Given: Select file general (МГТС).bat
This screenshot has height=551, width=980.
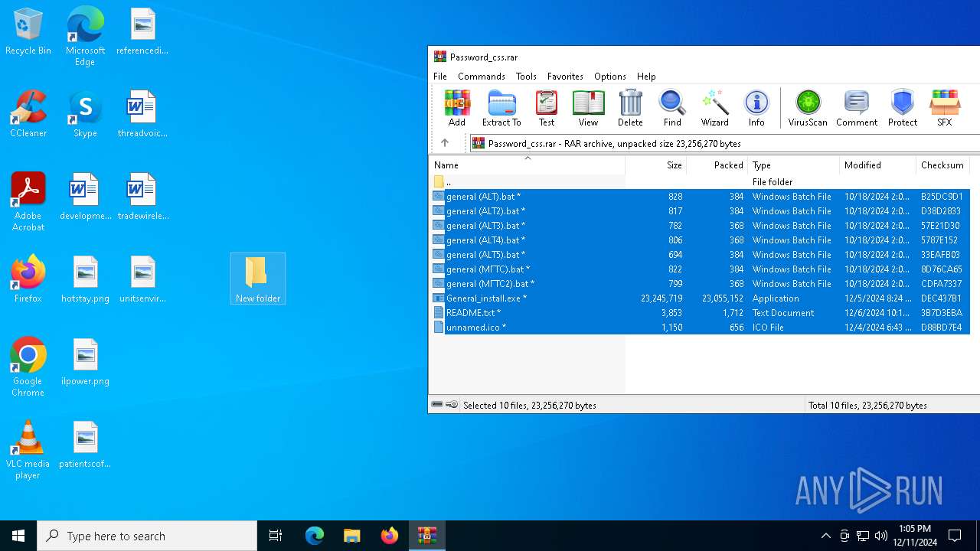Looking at the screenshot, I should pos(700,269).
